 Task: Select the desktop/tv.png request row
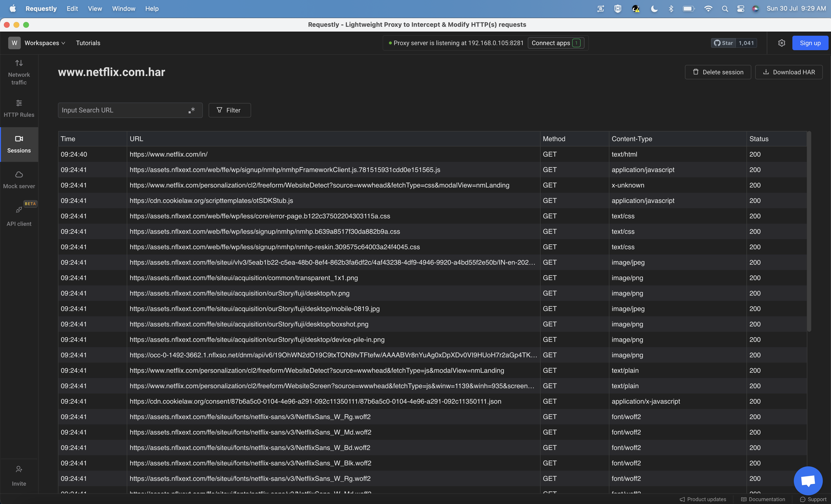point(432,293)
